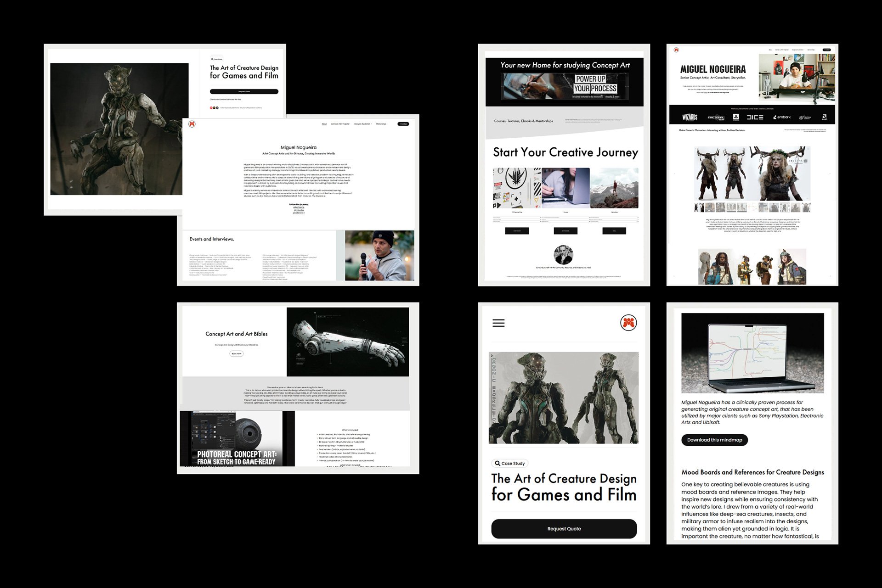Click the antlered warrior character artwork
Viewport: 882px width, 588px height.
[x=752, y=174]
